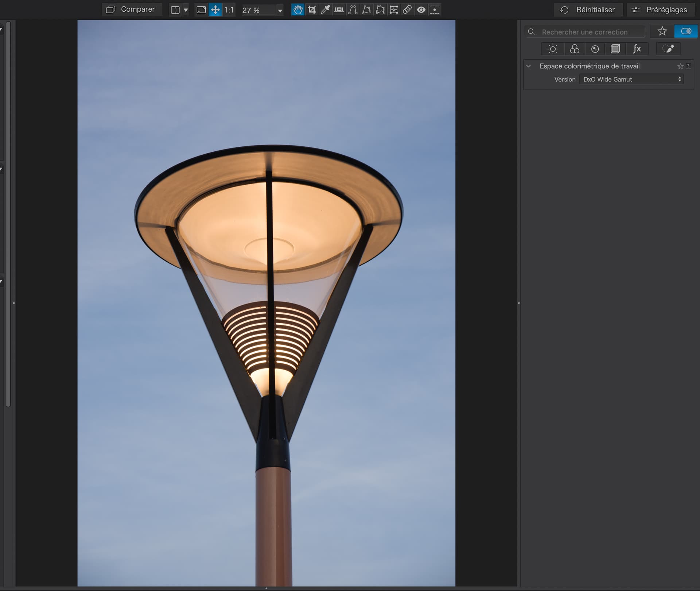This screenshot has width=700, height=591.
Task: Select the Crop tool
Action: [312, 10]
